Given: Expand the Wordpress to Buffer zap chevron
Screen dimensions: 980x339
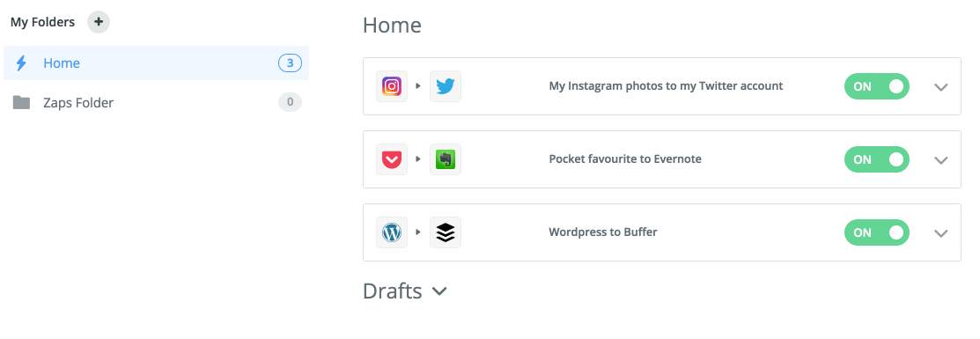Looking at the screenshot, I should point(941,233).
